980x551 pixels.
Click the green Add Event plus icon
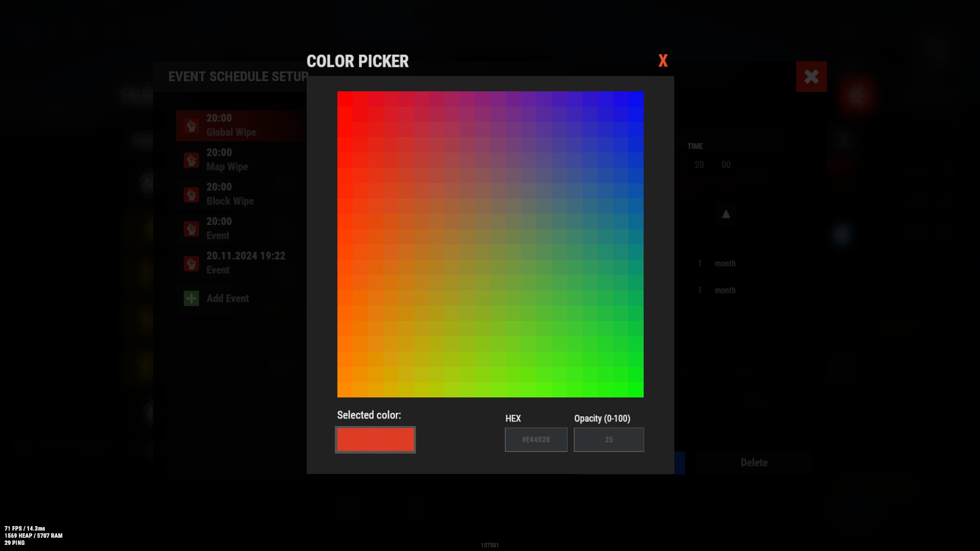click(x=191, y=298)
